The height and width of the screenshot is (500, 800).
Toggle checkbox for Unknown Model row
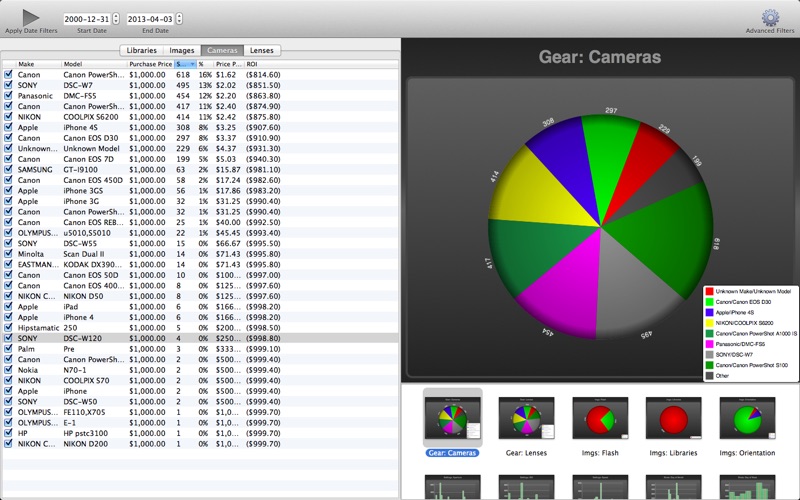(x=8, y=148)
